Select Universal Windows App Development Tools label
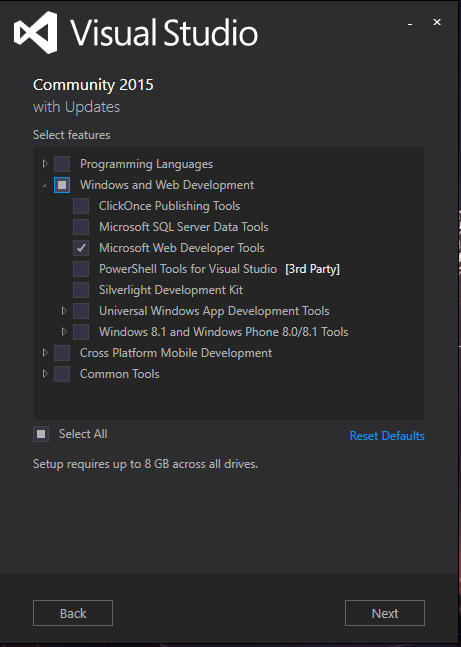Screen dimensions: 461x647 pos(214,311)
